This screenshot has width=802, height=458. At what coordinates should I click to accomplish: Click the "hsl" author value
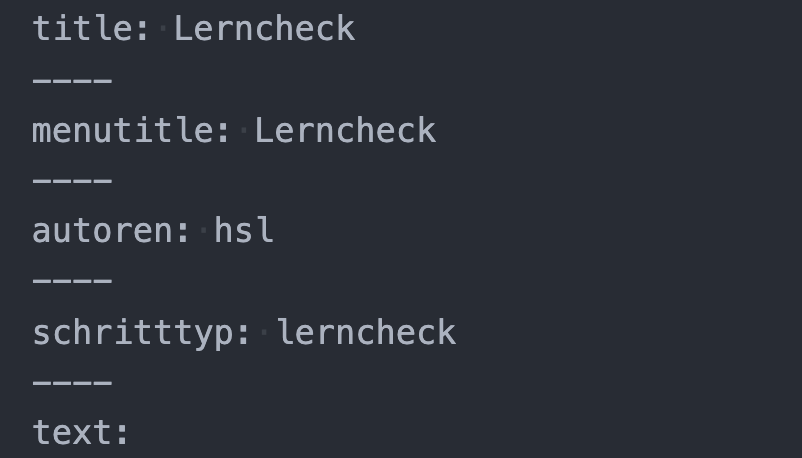coord(244,231)
